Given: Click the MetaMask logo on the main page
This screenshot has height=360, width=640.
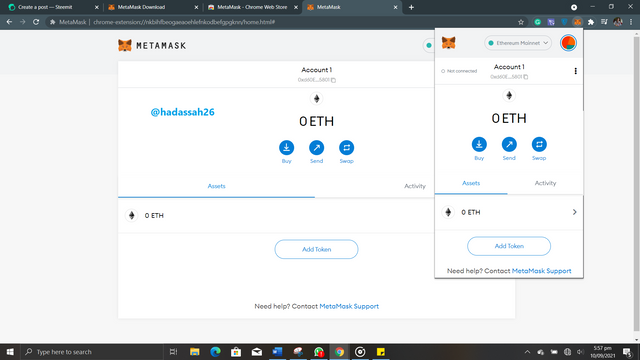Looking at the screenshot, I should 152,45.
